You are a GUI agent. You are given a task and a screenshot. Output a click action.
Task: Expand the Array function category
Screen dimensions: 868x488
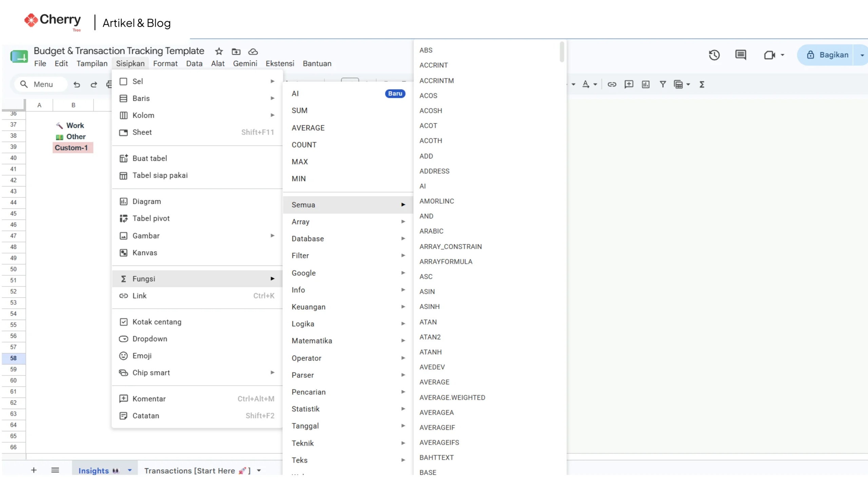coord(348,222)
